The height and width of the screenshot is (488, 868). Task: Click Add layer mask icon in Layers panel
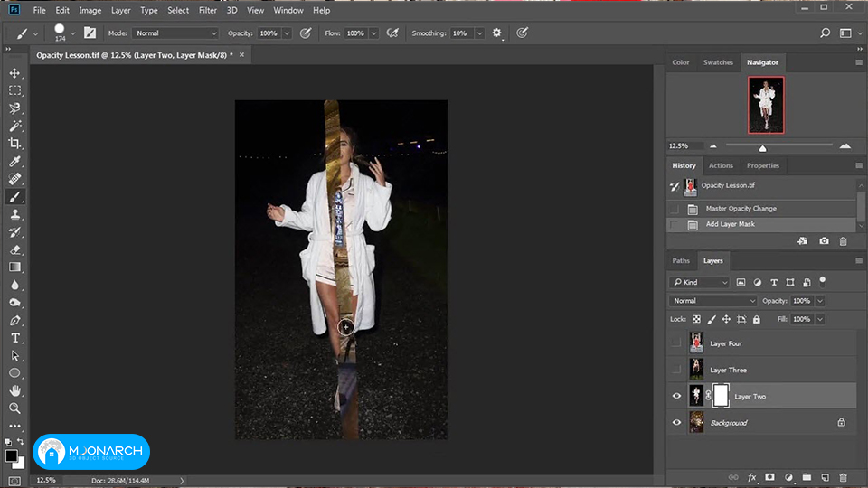pyautogui.click(x=769, y=477)
